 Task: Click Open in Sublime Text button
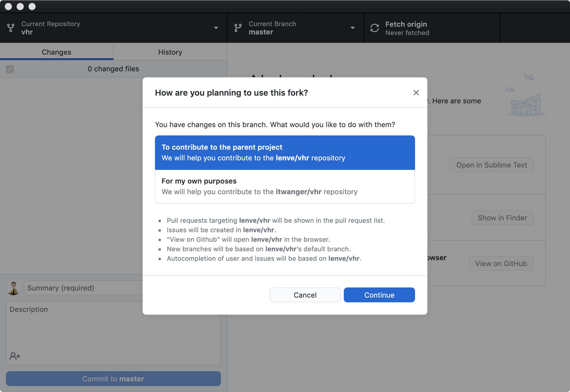point(491,165)
